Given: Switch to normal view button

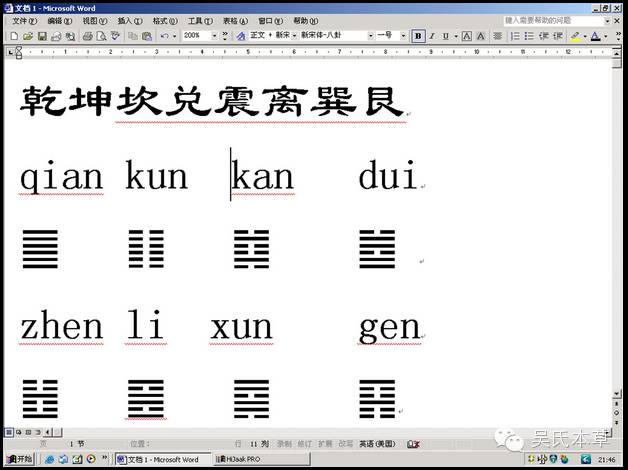Looking at the screenshot, I should click(8, 432).
